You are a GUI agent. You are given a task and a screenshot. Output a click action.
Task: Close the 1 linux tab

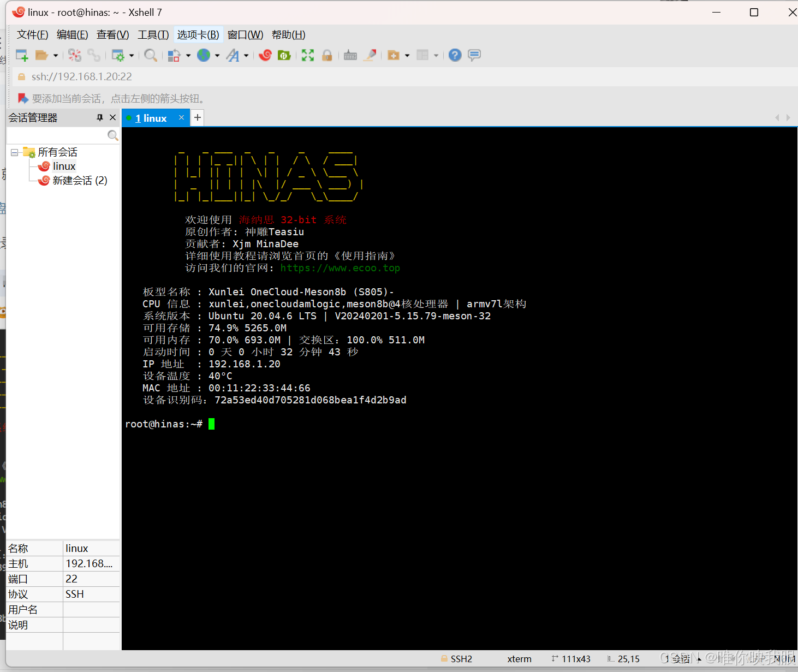click(182, 118)
